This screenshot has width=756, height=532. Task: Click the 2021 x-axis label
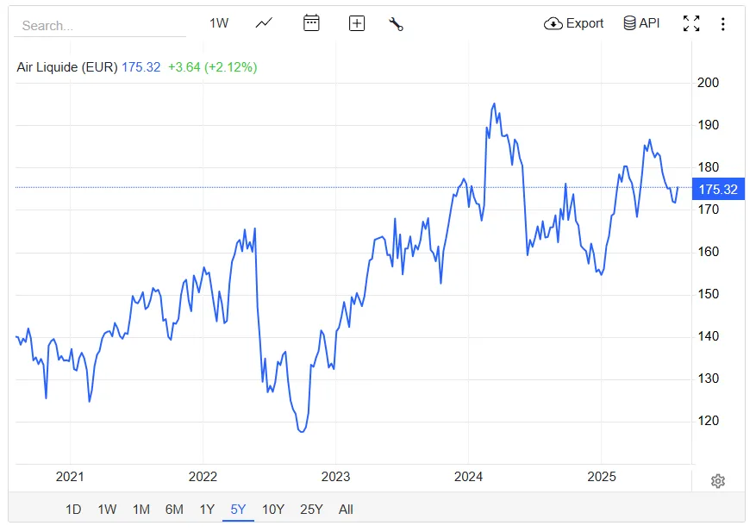coord(70,477)
